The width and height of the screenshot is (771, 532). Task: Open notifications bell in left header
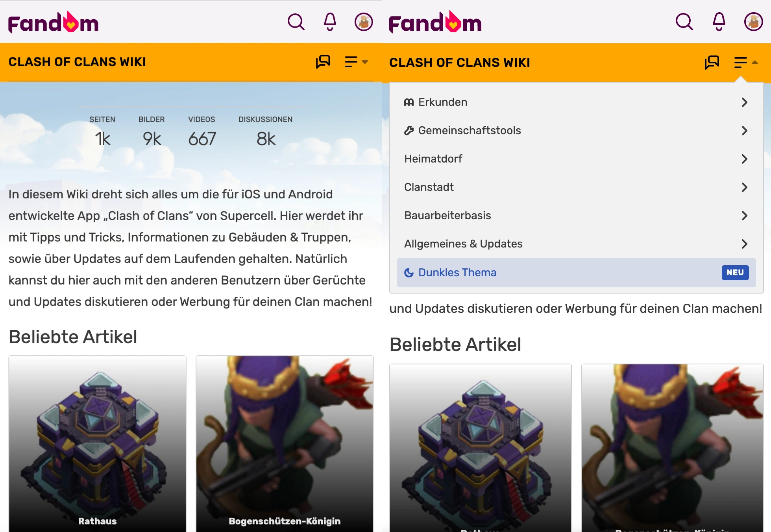(330, 22)
